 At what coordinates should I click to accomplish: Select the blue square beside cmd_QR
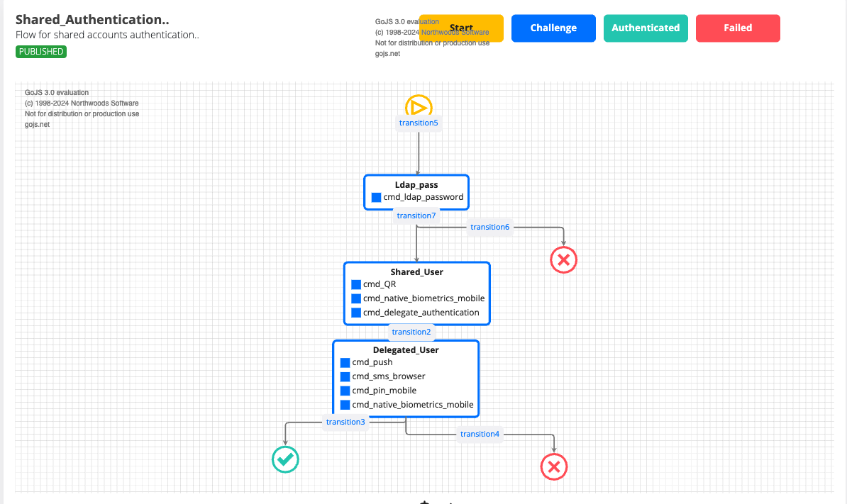[356, 284]
